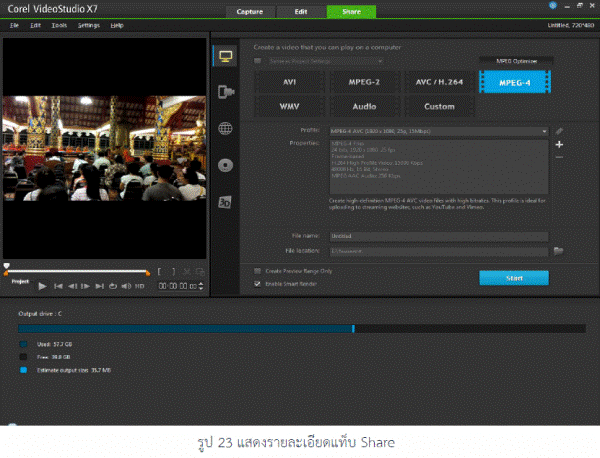This screenshot has width=600, height=458.
Task: Click the pencil edit profile icon
Action: pyautogui.click(x=559, y=131)
